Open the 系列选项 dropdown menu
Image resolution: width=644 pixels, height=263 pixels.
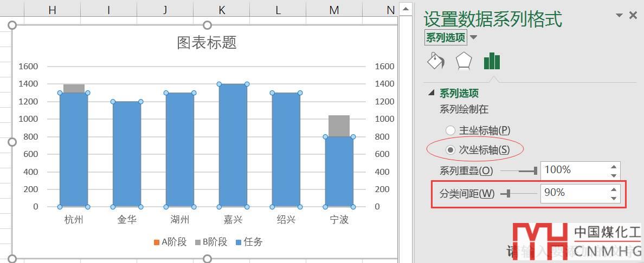(474, 37)
